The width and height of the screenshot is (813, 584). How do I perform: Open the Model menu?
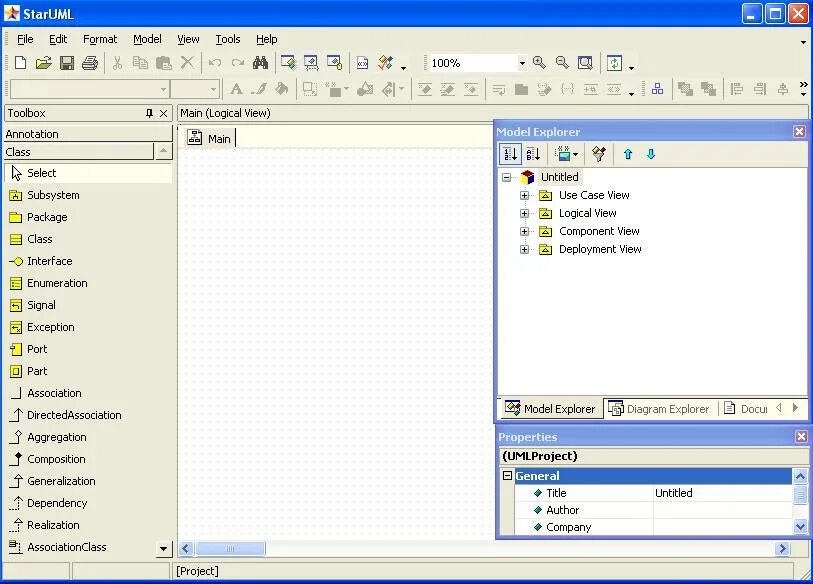147,39
